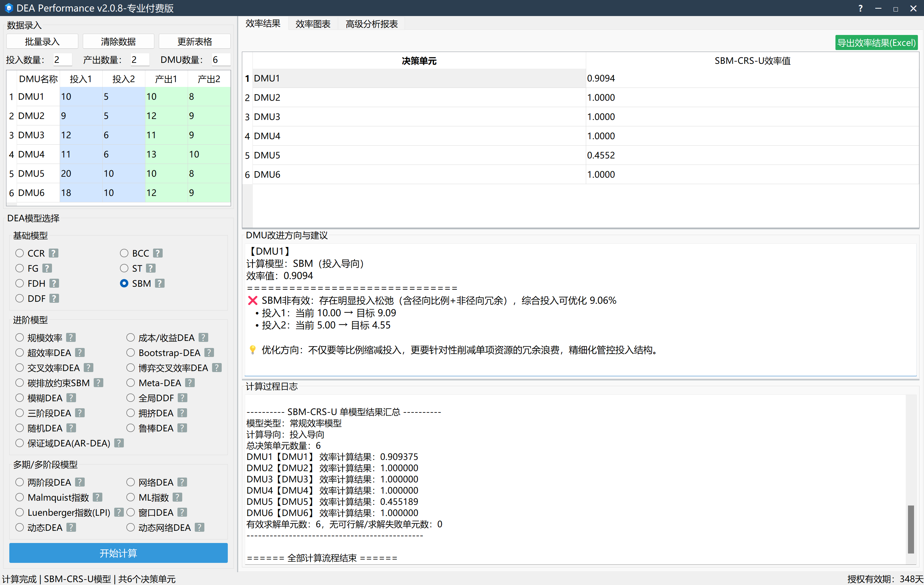
Task: Choose the 全局DDF model option
Action: point(131,398)
